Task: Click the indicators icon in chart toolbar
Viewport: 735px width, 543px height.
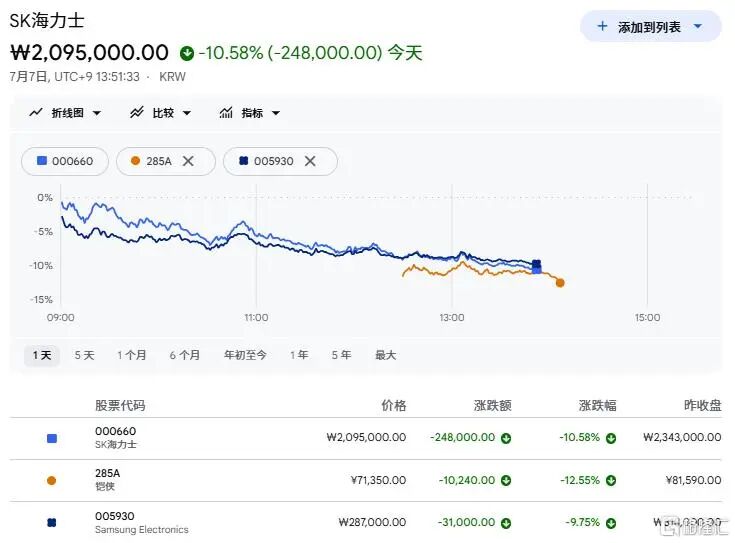Action: (x=226, y=113)
